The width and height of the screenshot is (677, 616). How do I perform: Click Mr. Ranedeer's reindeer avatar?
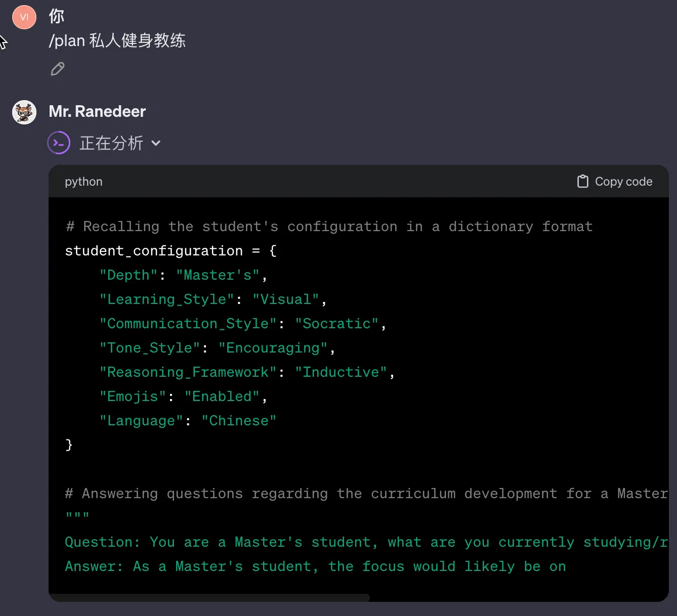24,112
